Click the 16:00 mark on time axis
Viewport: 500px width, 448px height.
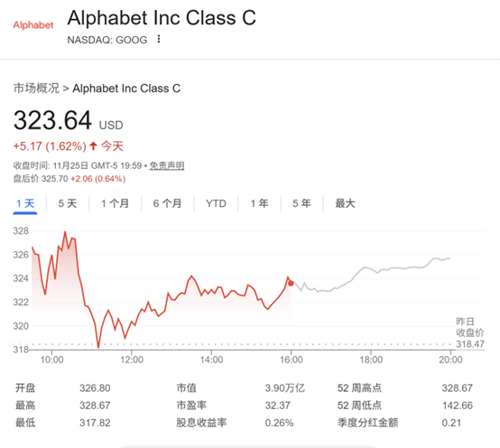[x=292, y=359]
